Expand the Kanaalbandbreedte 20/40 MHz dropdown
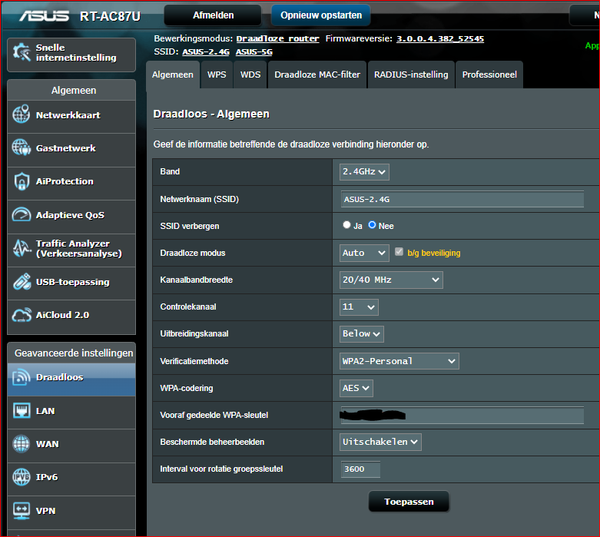This screenshot has height=537, width=600. pos(391,280)
